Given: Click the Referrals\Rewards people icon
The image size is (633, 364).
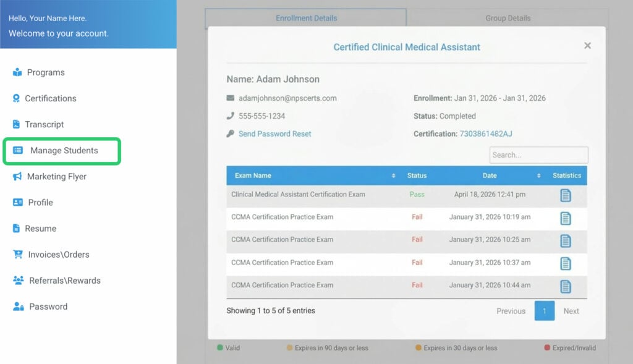Looking at the screenshot, I should click(18, 281).
